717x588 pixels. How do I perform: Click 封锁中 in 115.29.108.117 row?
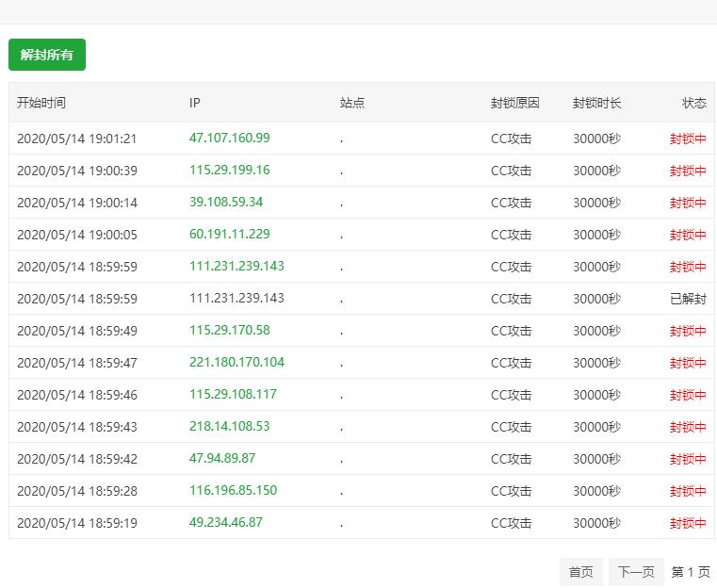point(688,395)
